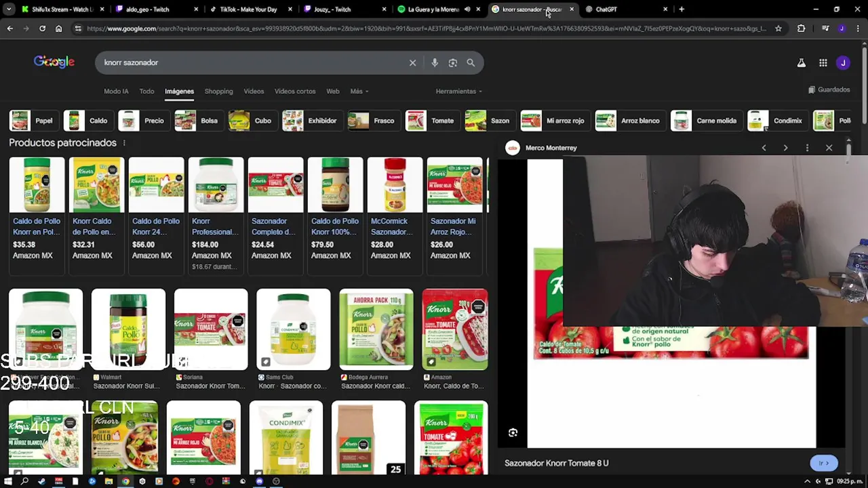Screen dimensions: 868x488
Task: Open sponsored products info menu
Action: (123, 143)
